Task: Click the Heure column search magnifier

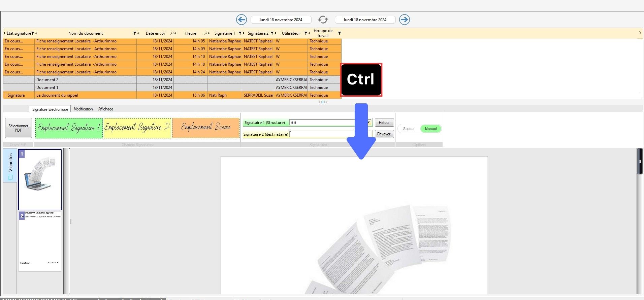Action: click(205, 33)
